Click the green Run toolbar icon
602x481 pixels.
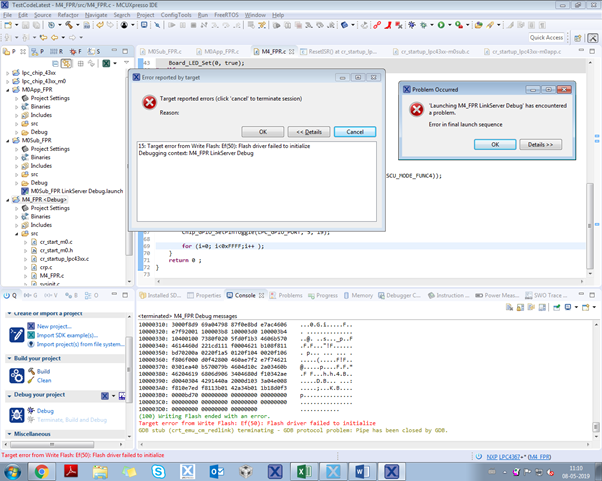[x=441, y=25]
